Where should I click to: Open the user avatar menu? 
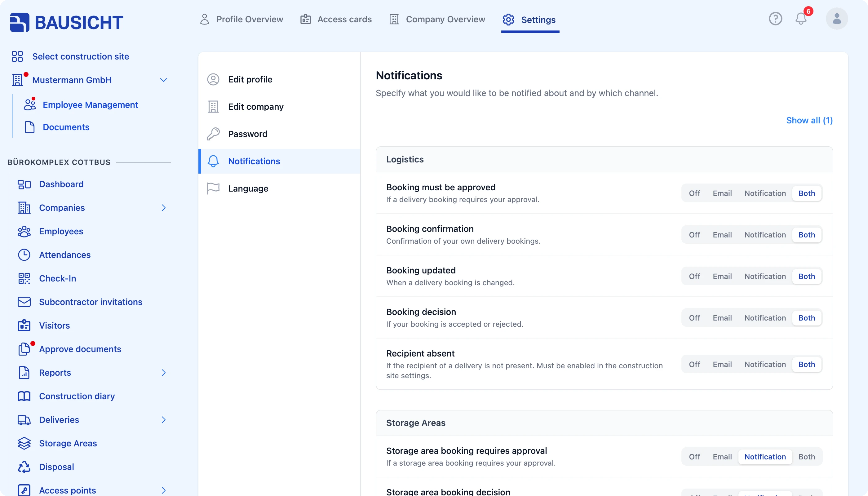[x=837, y=19]
